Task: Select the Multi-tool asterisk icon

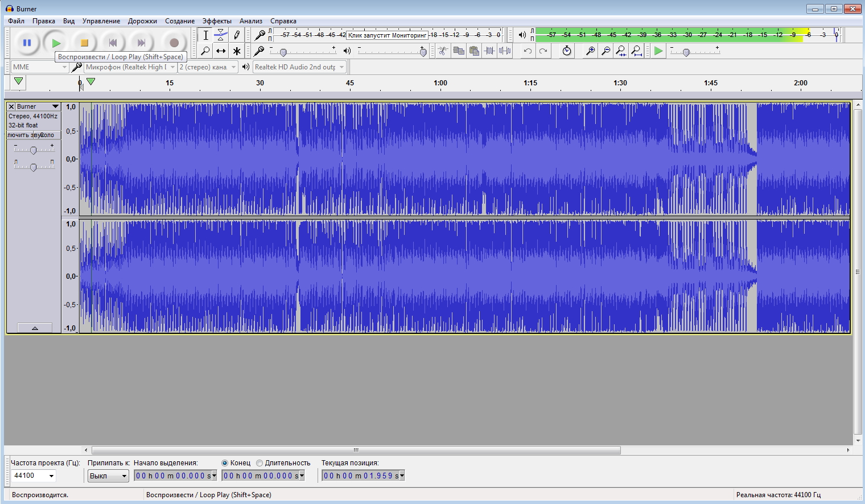Action: [237, 51]
